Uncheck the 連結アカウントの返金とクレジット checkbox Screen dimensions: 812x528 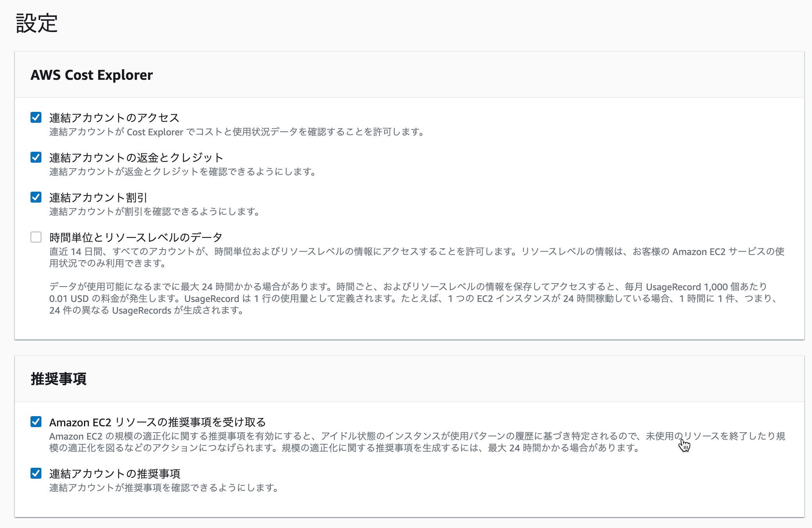[x=36, y=157]
